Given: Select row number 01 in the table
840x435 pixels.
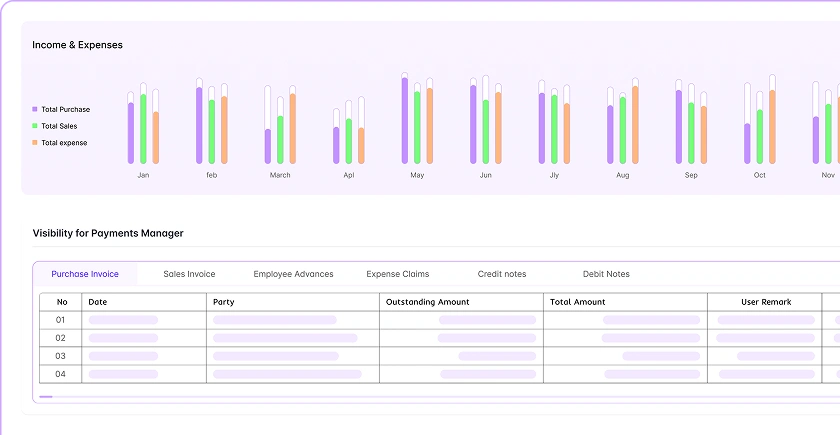Looking at the screenshot, I should [61, 320].
